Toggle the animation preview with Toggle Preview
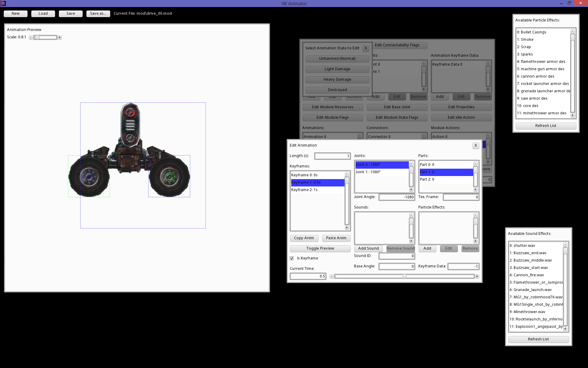588x368 pixels. [320, 248]
